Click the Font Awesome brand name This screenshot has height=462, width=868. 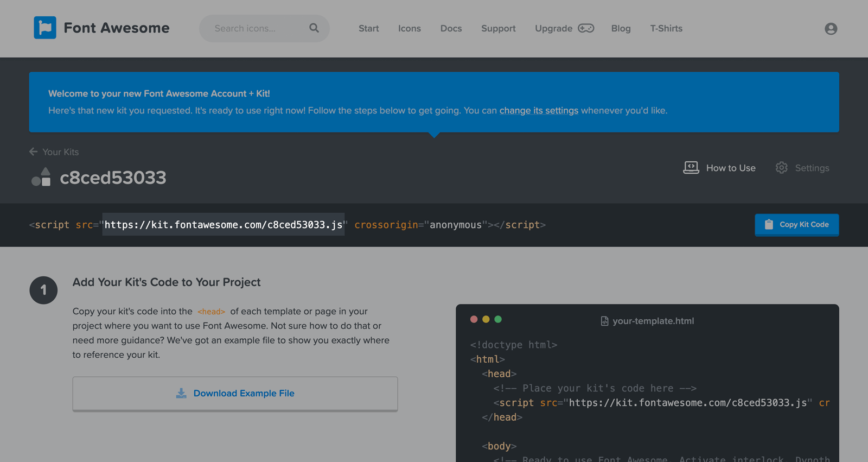tap(117, 28)
